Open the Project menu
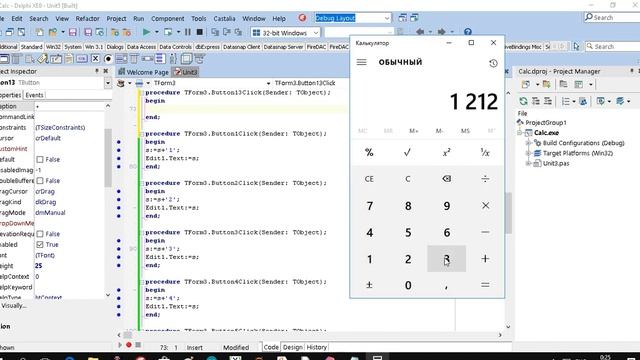Viewport: 640px width, 360px height. [x=116, y=19]
